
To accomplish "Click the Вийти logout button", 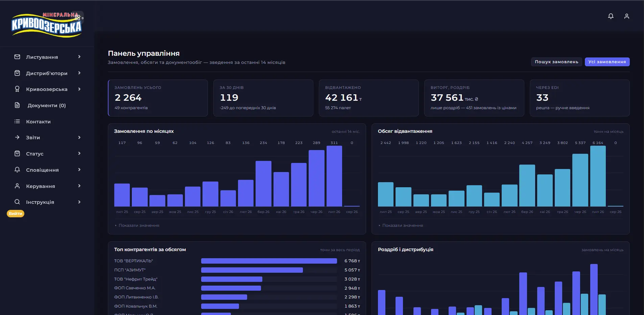I will (16, 214).
